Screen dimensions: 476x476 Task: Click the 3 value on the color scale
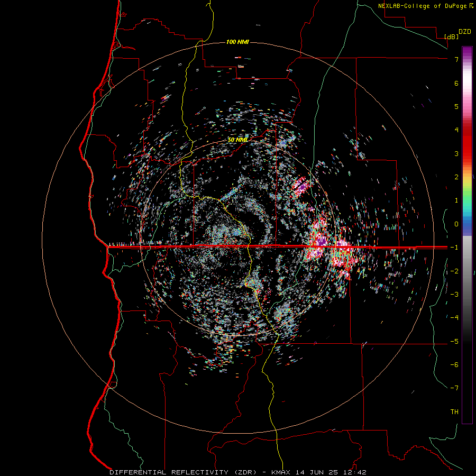point(456,153)
